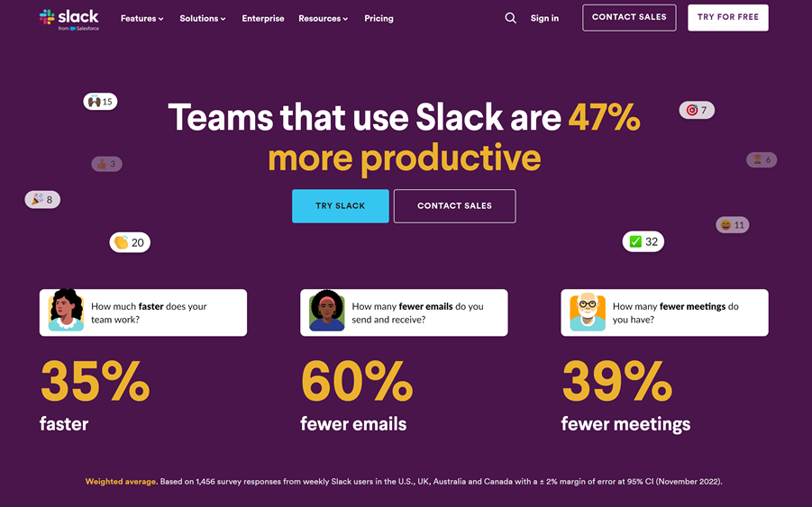Viewport: 812px width, 507px height.
Task: Open the Pricing page link
Action: click(x=379, y=19)
